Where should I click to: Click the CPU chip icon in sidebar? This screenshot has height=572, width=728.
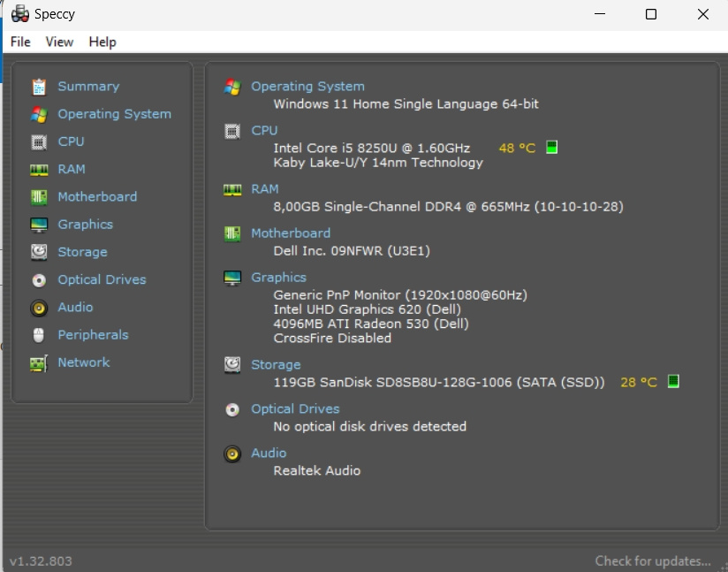point(39,141)
